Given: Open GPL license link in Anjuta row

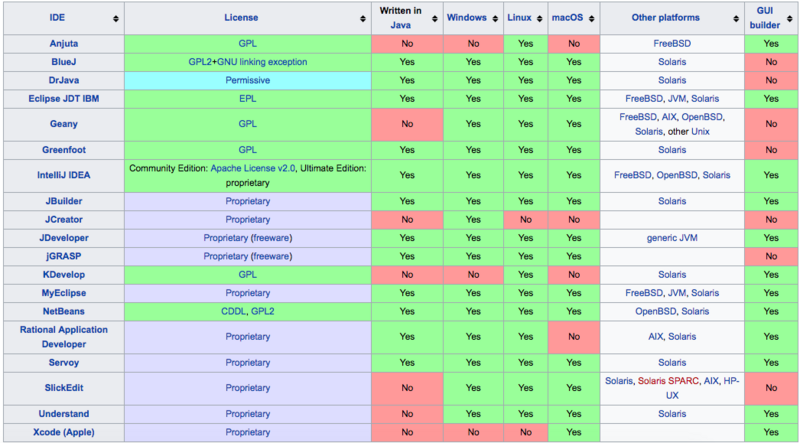Looking at the screenshot, I should point(247,43).
